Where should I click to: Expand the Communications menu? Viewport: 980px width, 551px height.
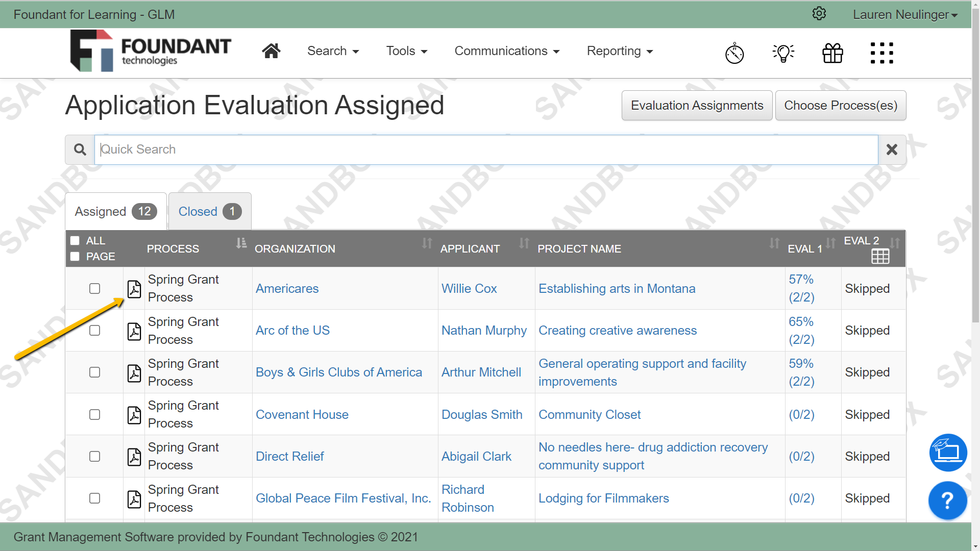[x=507, y=51]
